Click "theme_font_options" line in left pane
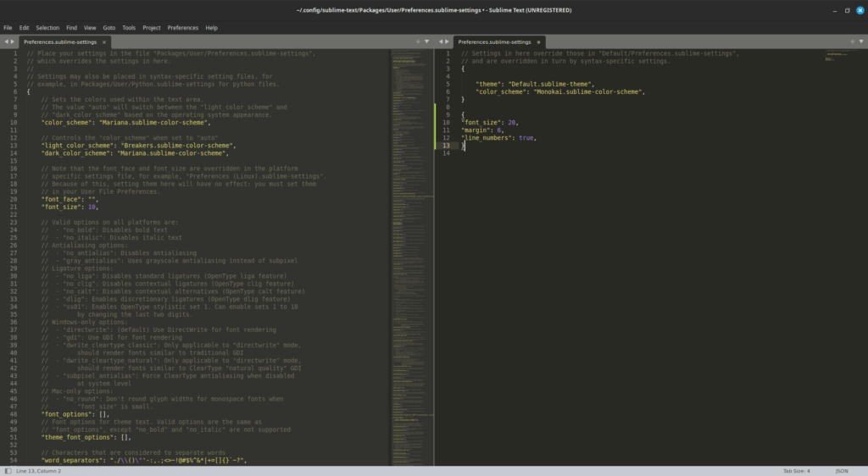This screenshot has width=868, height=476. 86,437
